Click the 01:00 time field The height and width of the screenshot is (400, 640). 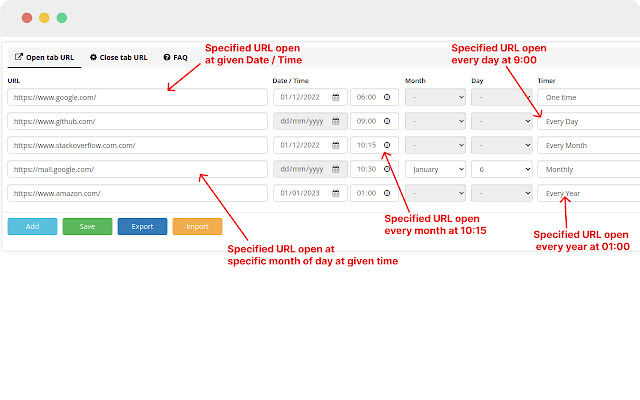374,193
